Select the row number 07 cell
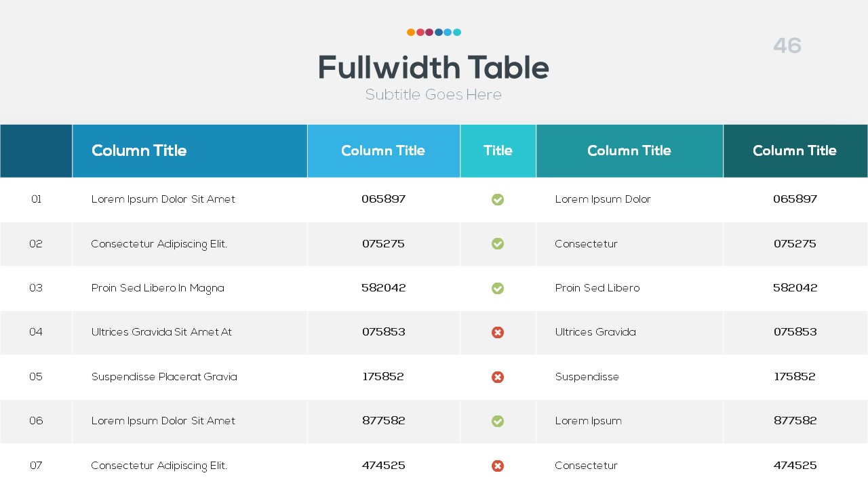Viewport: 868px width, 488px height. [36, 466]
